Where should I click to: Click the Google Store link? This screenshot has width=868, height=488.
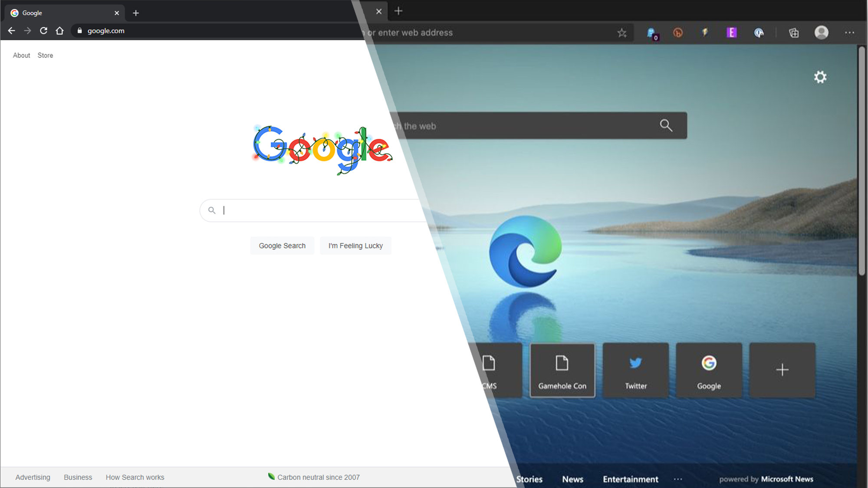(45, 55)
